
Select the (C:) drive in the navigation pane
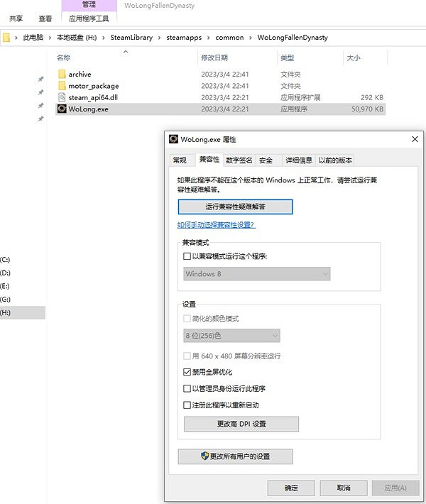(5, 259)
